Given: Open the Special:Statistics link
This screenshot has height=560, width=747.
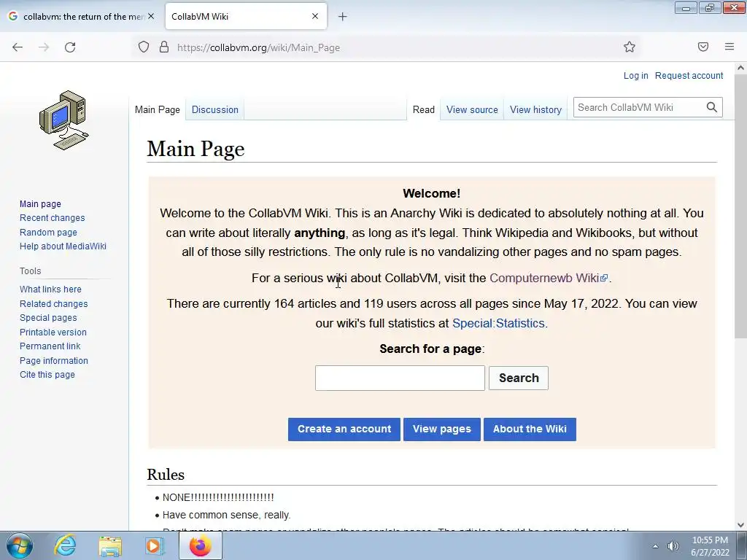Looking at the screenshot, I should [498, 323].
